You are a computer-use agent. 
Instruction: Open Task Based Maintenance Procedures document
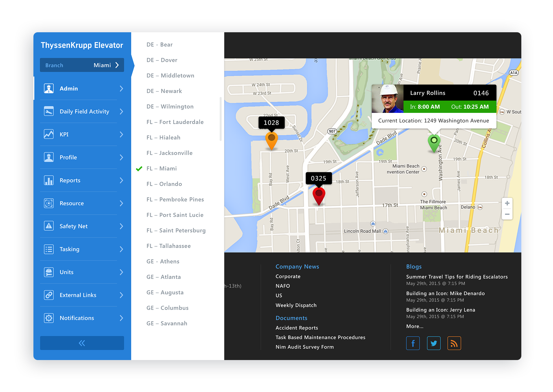[321, 338]
